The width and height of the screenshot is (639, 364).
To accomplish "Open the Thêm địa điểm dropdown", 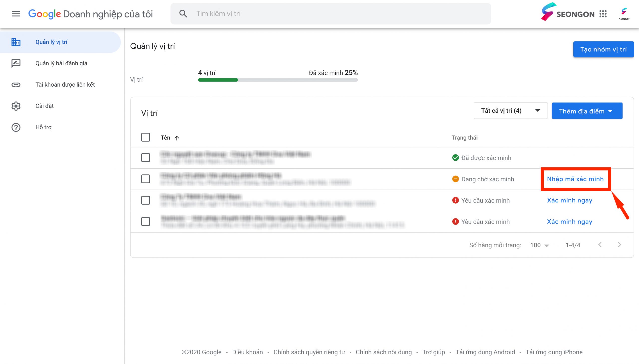I will (587, 111).
